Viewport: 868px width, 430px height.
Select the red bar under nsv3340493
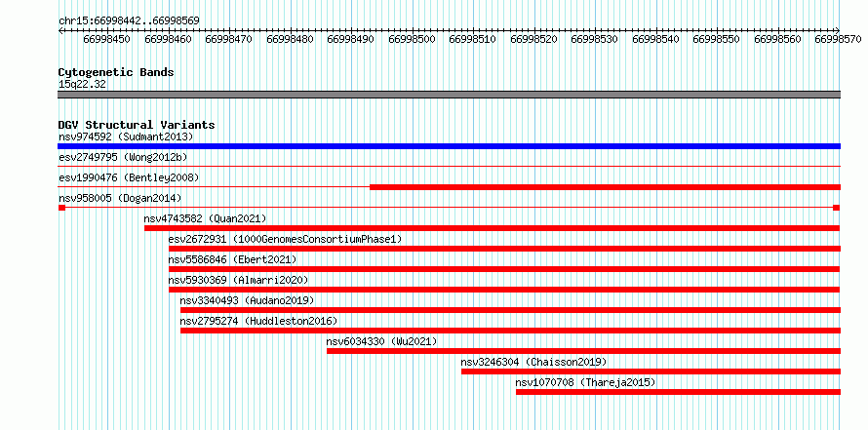click(x=510, y=310)
